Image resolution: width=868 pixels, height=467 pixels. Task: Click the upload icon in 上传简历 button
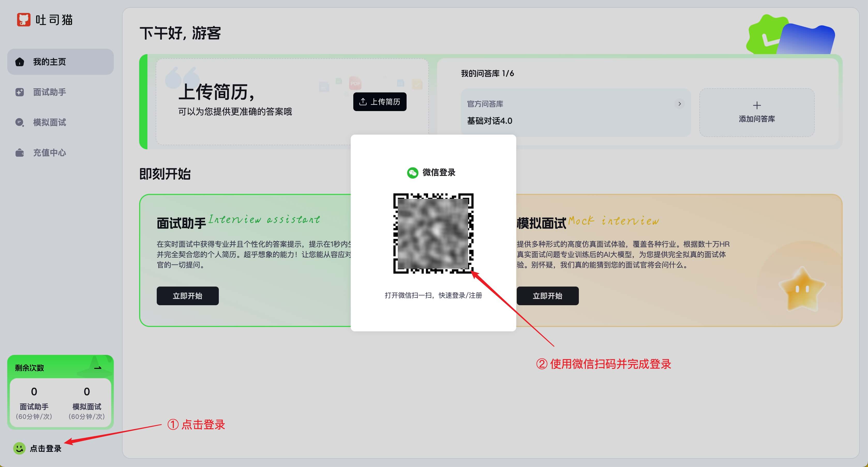tap(363, 101)
